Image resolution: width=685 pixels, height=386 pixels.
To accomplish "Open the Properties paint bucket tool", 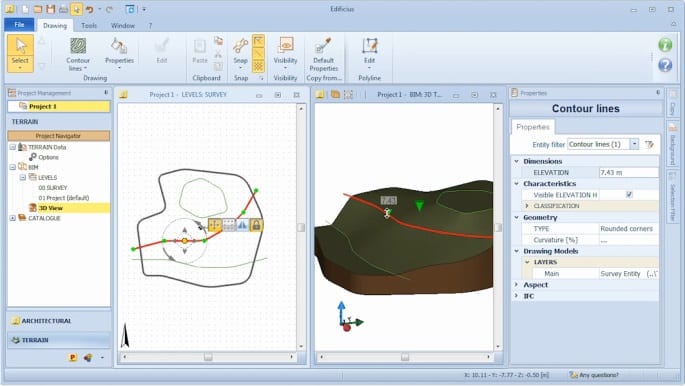I will coord(119,54).
